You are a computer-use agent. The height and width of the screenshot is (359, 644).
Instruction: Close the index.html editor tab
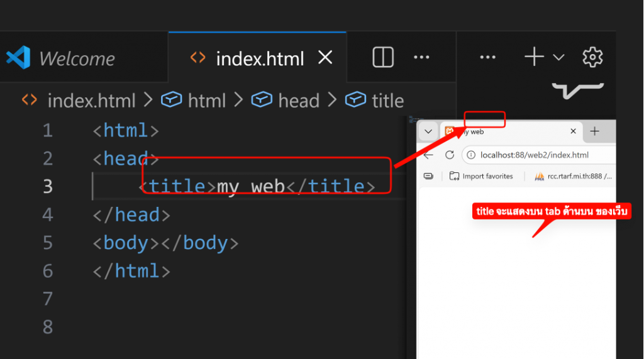(325, 58)
